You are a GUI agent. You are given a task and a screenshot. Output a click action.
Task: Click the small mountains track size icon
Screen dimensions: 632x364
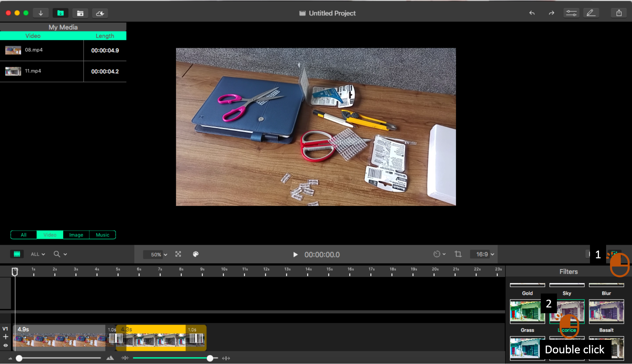click(x=10, y=359)
